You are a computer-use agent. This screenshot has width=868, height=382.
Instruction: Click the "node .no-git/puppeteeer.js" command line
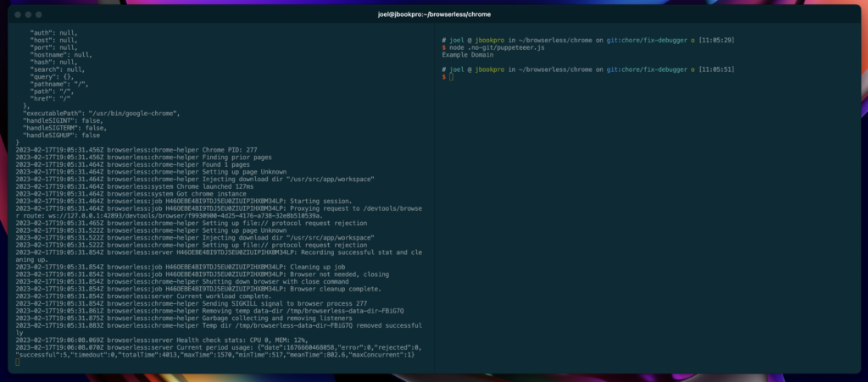point(497,48)
